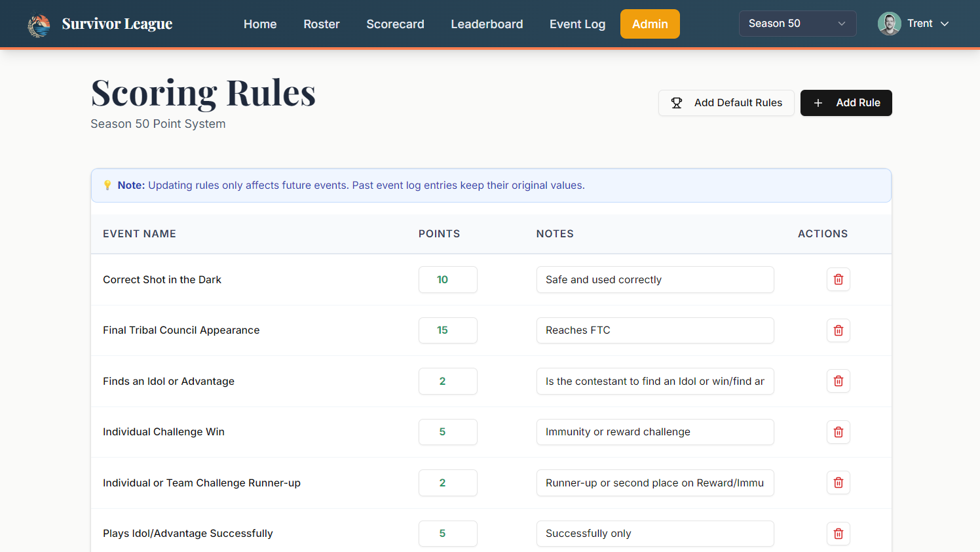
Task: Edit points for Challenge Runner-up rule
Action: click(448, 483)
